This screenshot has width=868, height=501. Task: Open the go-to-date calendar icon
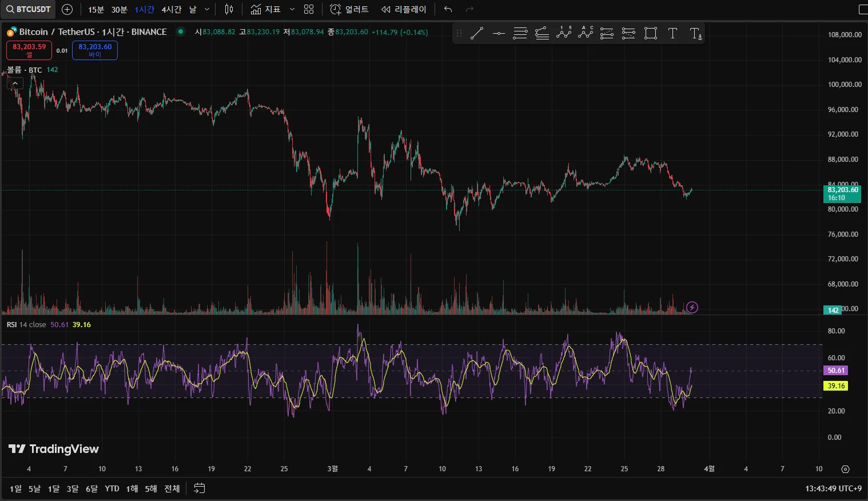(x=199, y=488)
